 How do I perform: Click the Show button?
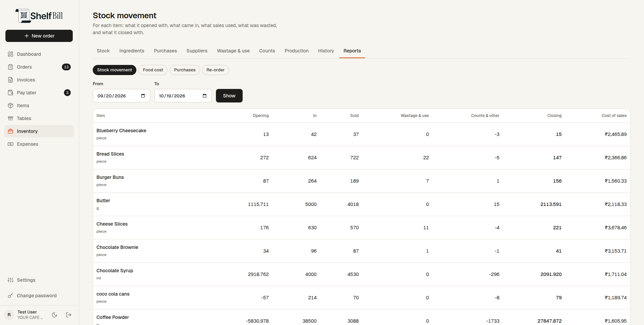tap(229, 96)
